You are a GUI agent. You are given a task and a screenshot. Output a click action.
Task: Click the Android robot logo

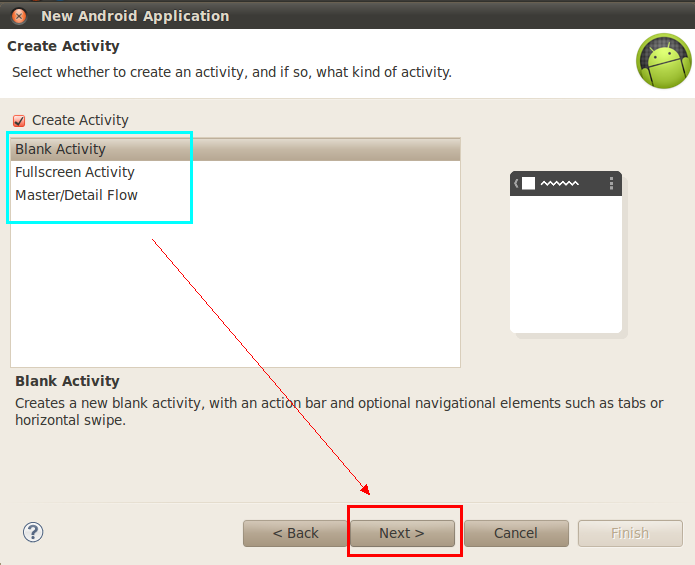[x=664, y=61]
